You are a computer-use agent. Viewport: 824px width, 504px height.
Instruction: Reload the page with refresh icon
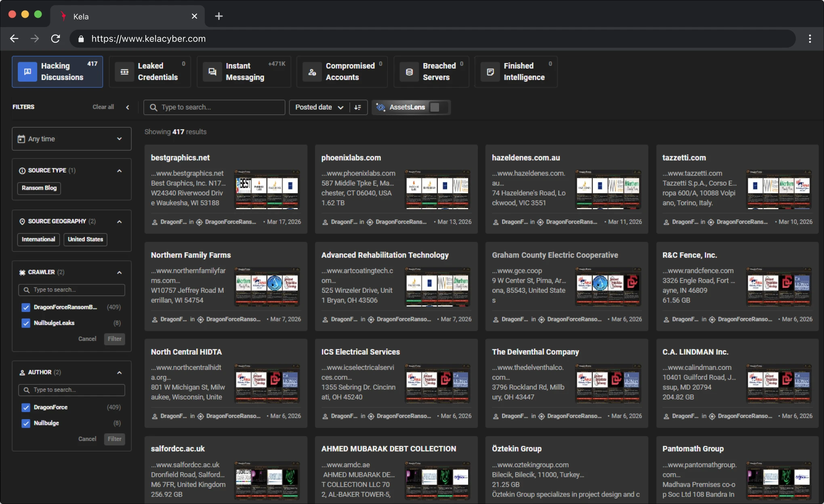[55, 39]
